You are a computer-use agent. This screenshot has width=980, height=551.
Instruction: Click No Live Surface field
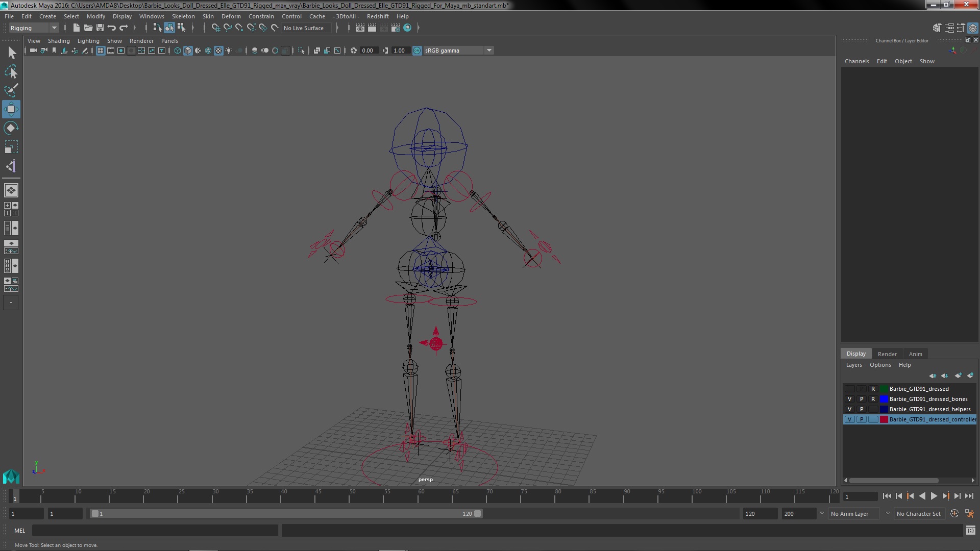click(x=306, y=28)
